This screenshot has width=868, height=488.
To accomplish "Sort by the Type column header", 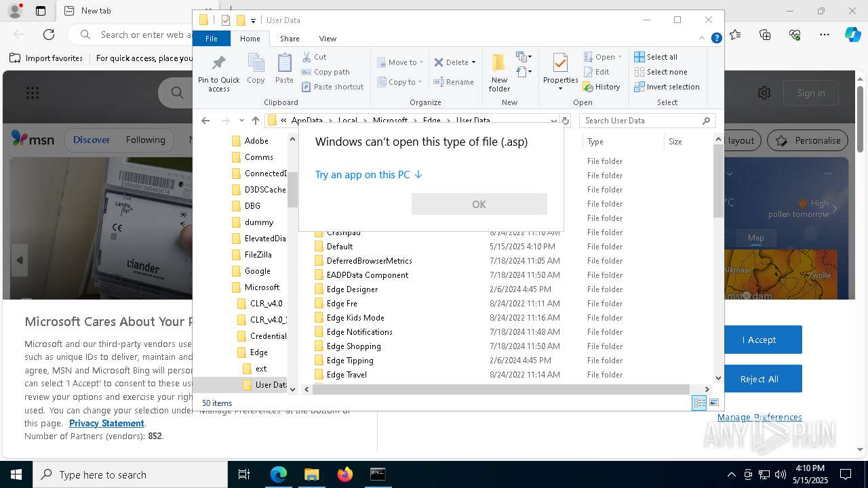I will 623,142.
